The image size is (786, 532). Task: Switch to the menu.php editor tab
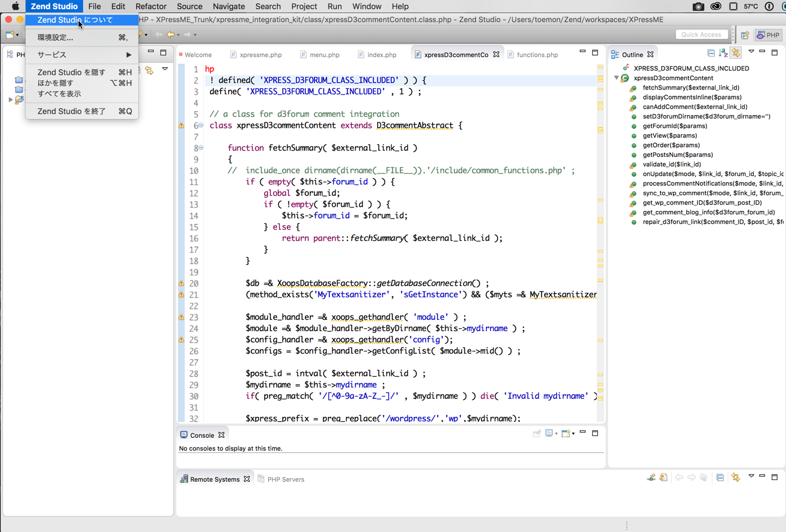click(x=320, y=55)
